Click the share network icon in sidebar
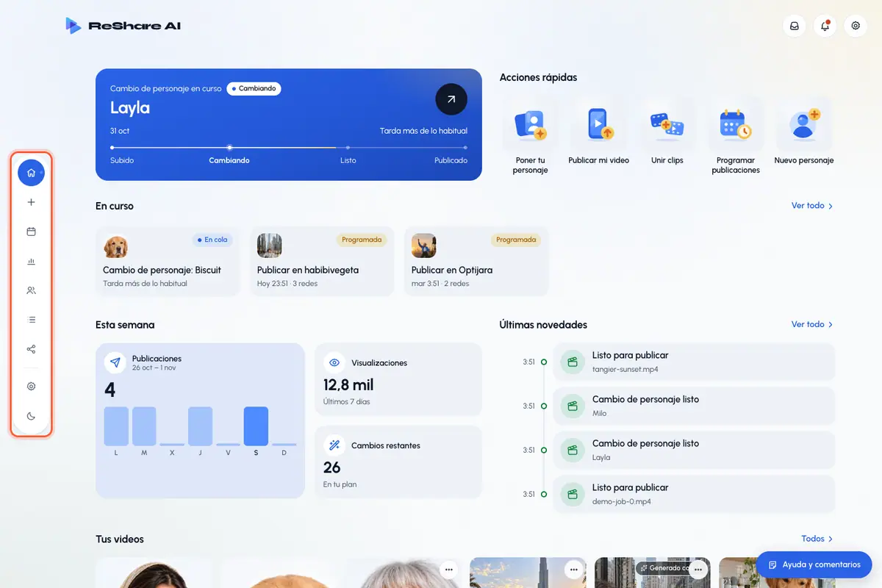The width and height of the screenshot is (882, 588). pos(31,349)
